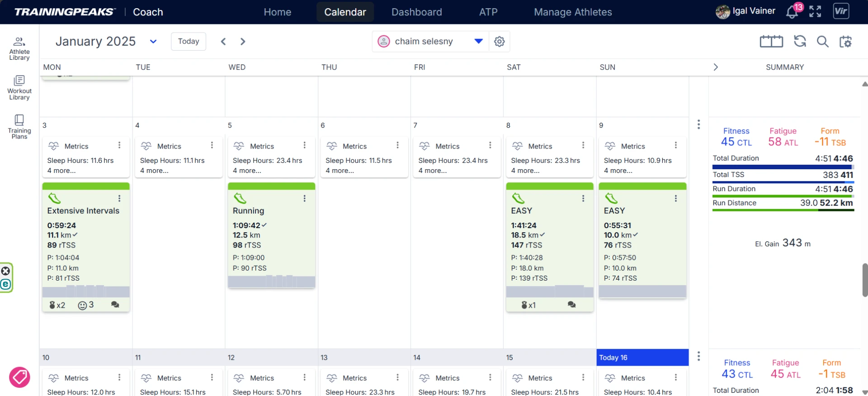The height and width of the screenshot is (396, 868).
Task: Open options menu on Running workout card
Action: tap(305, 198)
